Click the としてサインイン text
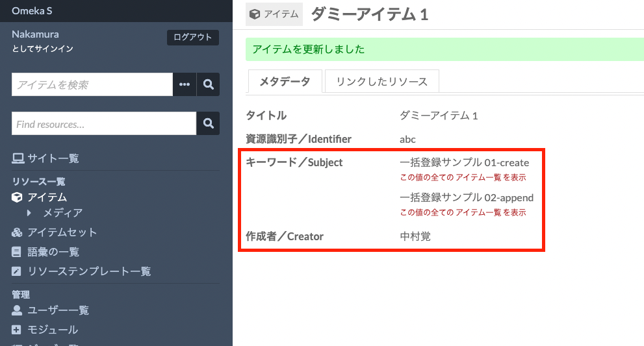Viewport: 644px width, 346px height. click(x=42, y=49)
